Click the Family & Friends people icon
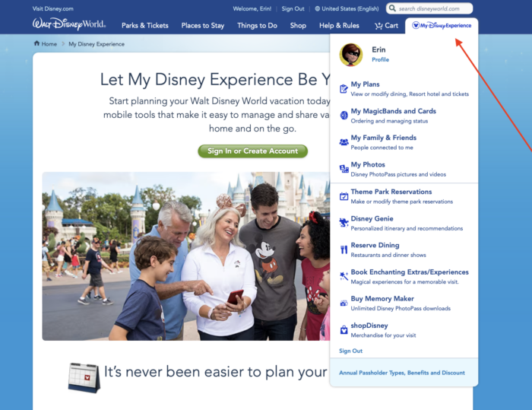 click(x=344, y=142)
